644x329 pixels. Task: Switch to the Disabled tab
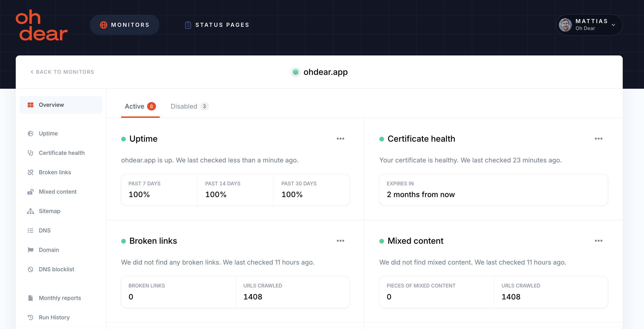(189, 106)
